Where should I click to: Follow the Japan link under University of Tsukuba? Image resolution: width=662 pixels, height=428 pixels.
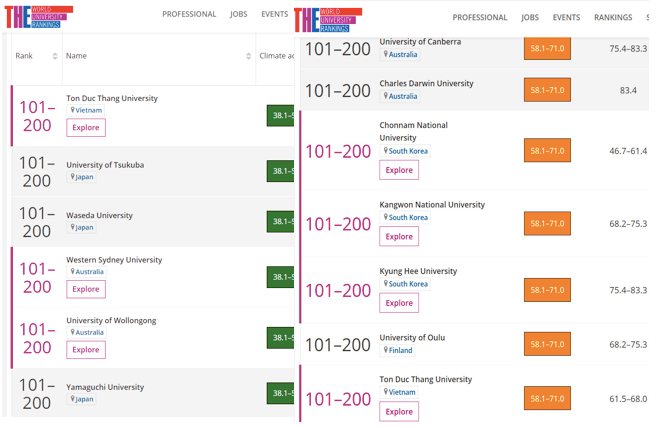tap(85, 177)
